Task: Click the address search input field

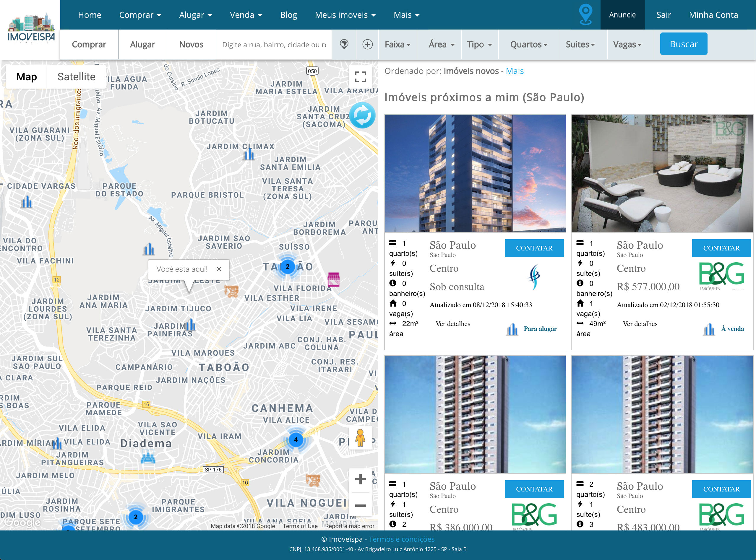Action: 274,44
